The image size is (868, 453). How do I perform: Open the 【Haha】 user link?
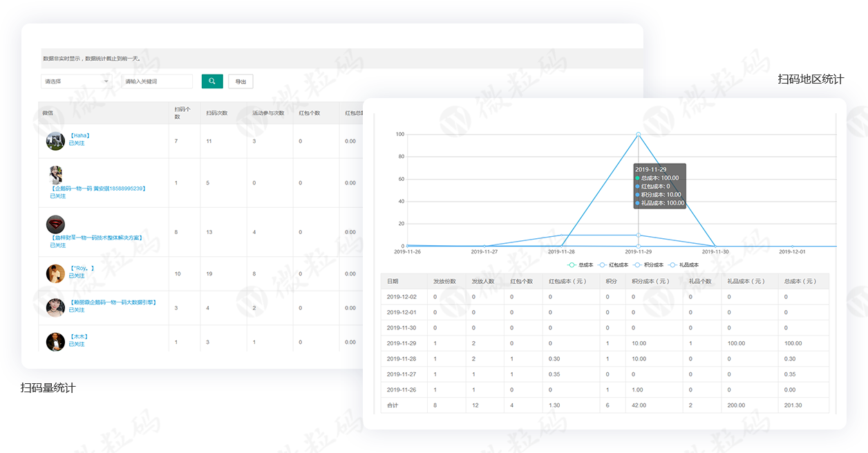[80, 135]
